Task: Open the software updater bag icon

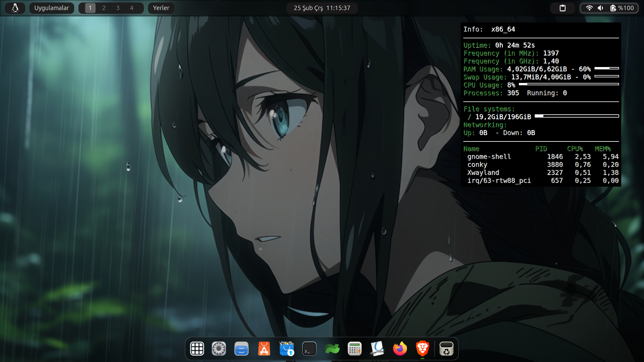Action: [287, 349]
